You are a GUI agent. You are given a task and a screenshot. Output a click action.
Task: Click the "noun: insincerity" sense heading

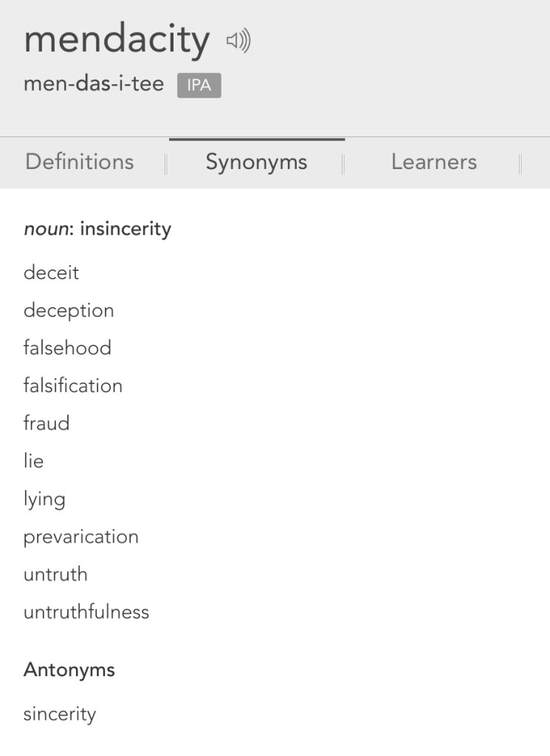pos(97,229)
